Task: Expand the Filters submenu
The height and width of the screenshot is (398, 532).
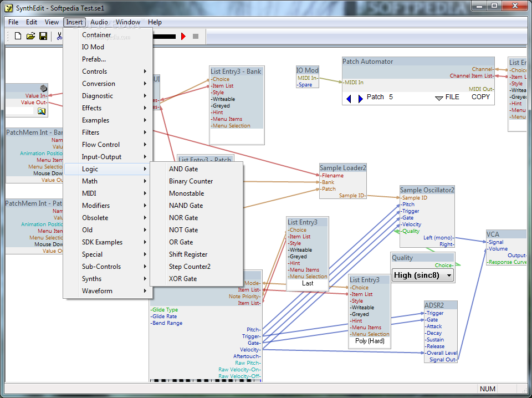Action: click(108, 132)
